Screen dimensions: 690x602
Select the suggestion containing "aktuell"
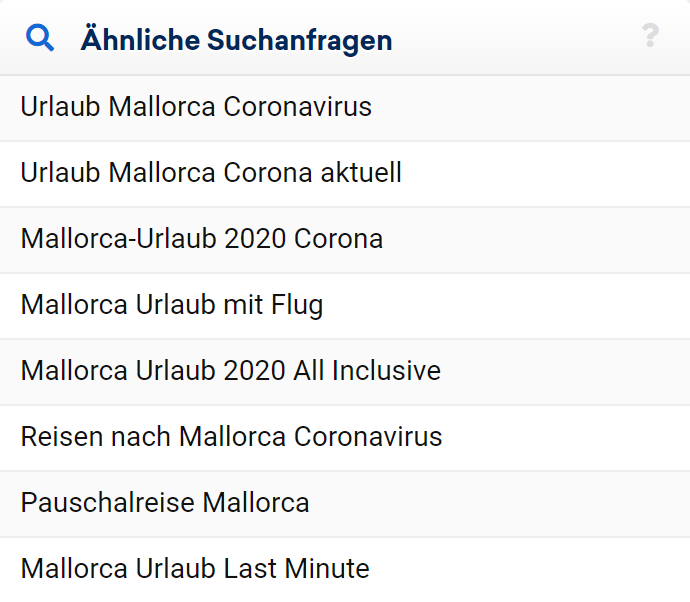(211, 173)
